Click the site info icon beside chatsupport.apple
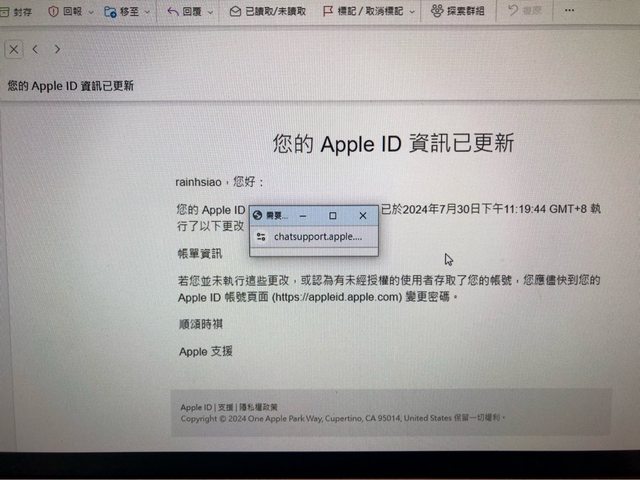 coord(261,237)
